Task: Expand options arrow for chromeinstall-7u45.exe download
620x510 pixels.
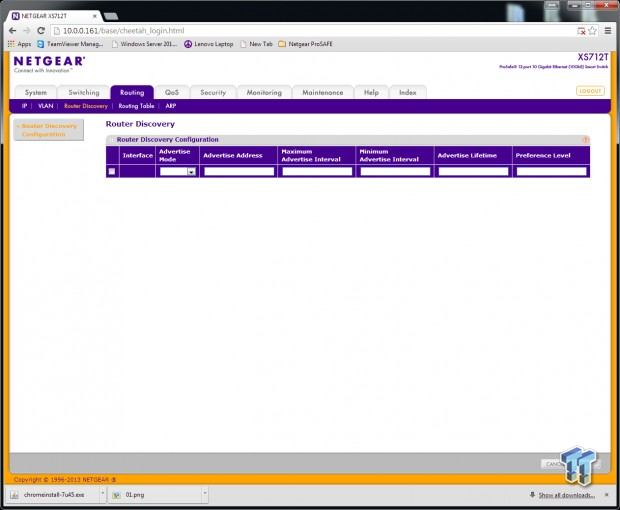Action: click(x=103, y=494)
